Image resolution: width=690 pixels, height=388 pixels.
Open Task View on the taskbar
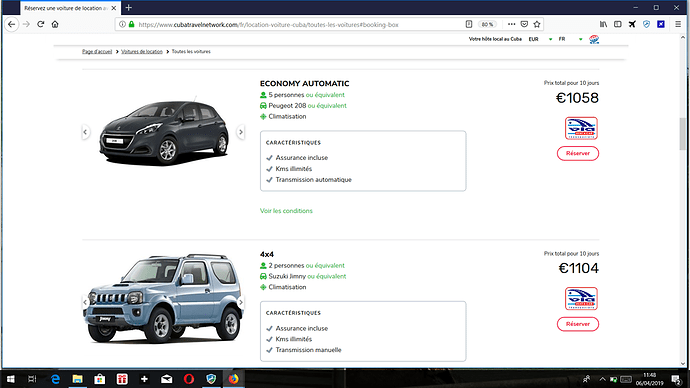click(32, 379)
